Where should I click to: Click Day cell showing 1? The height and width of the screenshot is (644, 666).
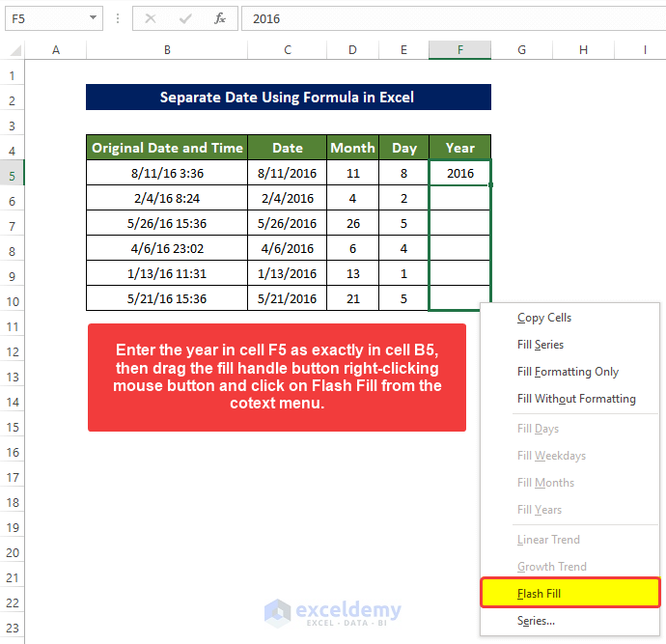click(403, 273)
